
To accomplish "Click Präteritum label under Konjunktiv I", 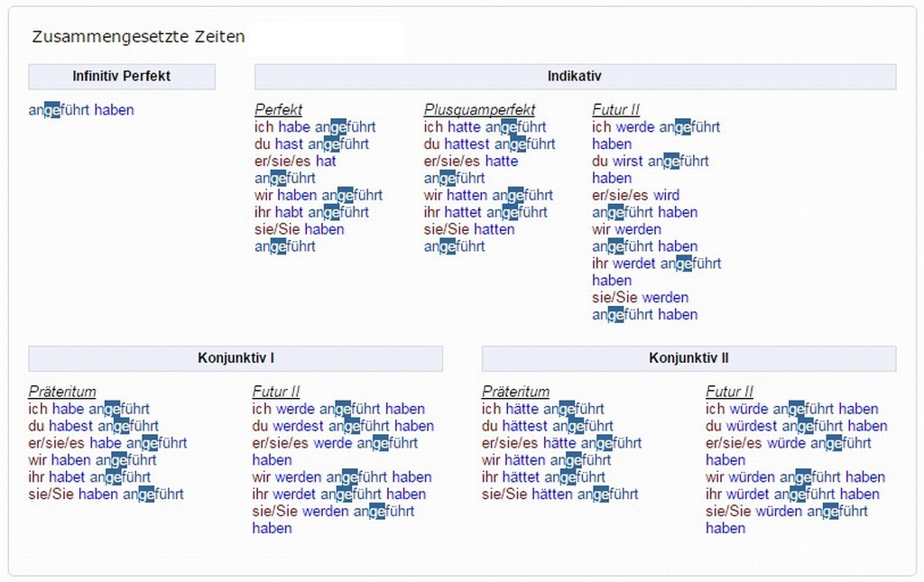I will click(x=61, y=392).
